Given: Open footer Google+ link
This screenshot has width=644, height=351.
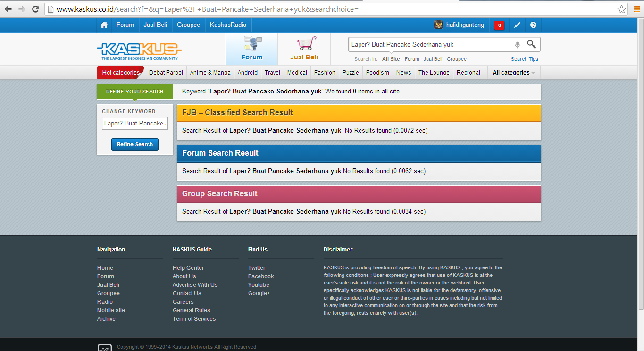Looking at the screenshot, I should (259, 293).
